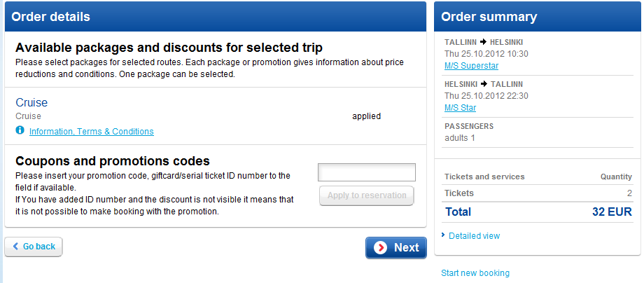
Task: Start new booking
Action: point(475,273)
